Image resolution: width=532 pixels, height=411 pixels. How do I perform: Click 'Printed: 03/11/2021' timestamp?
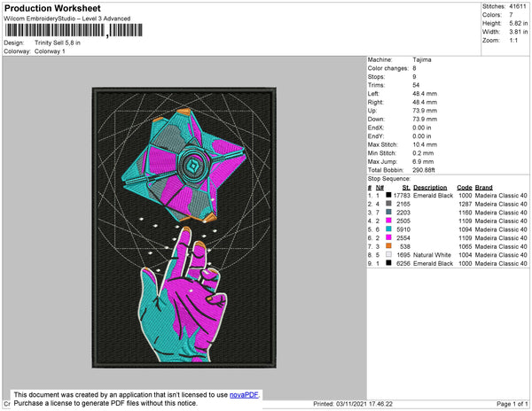(x=353, y=404)
